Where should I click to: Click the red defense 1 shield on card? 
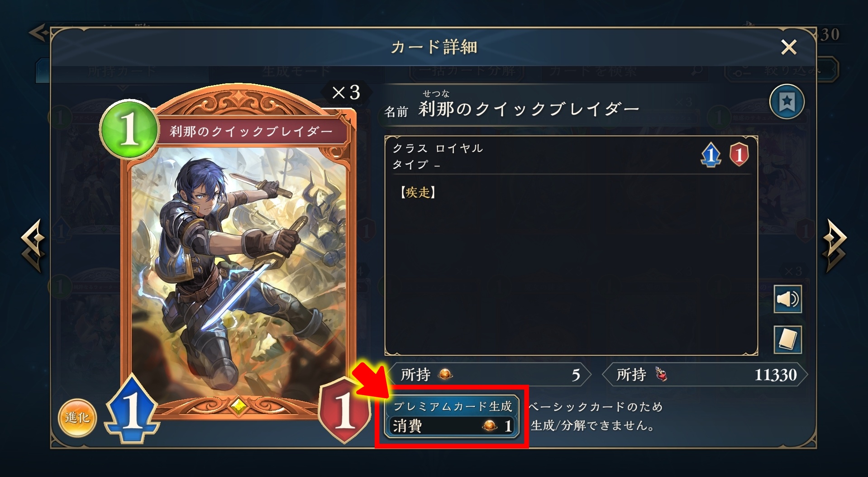pyautogui.click(x=344, y=410)
